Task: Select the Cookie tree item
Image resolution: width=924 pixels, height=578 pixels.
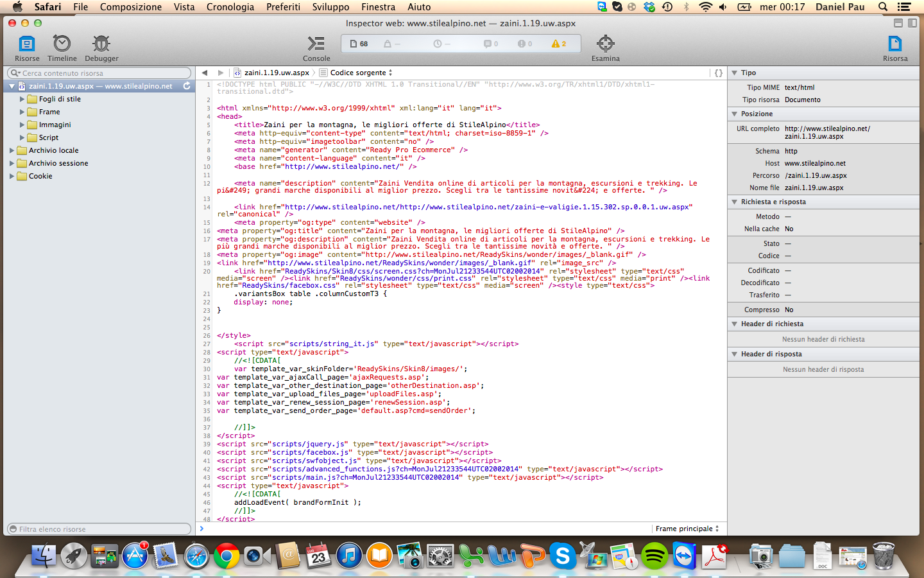Action: click(40, 176)
